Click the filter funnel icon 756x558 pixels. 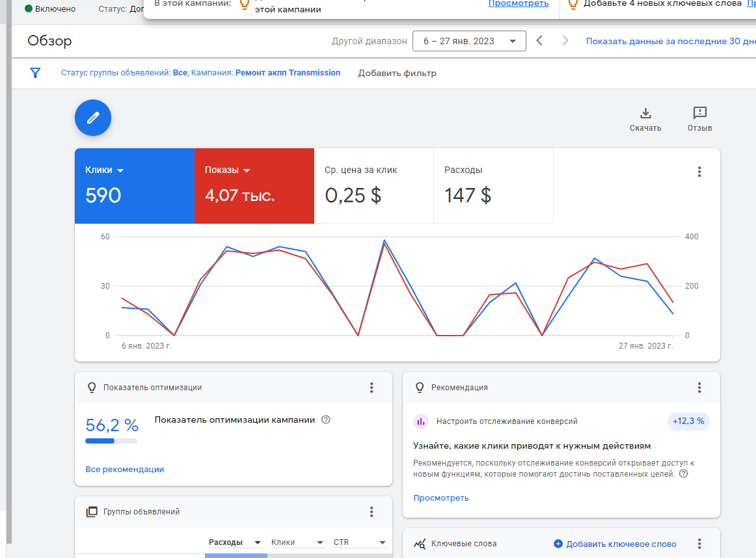pos(35,73)
